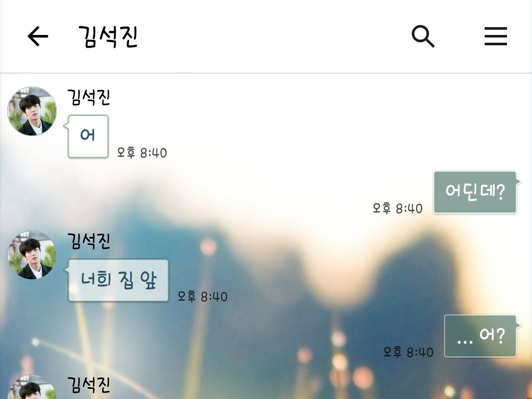Tap the timestamp beside '어딘데?' message
The width and height of the screenshot is (532, 399).
[x=398, y=208]
